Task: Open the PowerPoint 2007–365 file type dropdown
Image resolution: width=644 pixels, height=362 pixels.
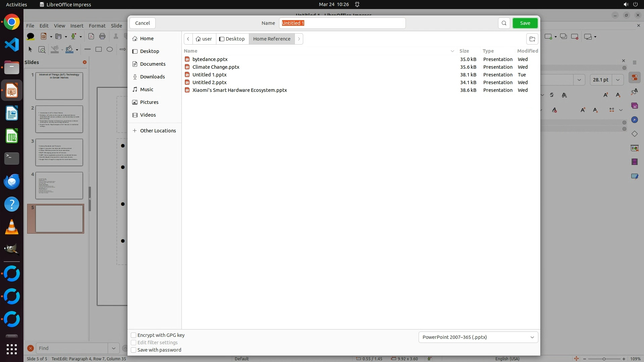Action: 478,337
